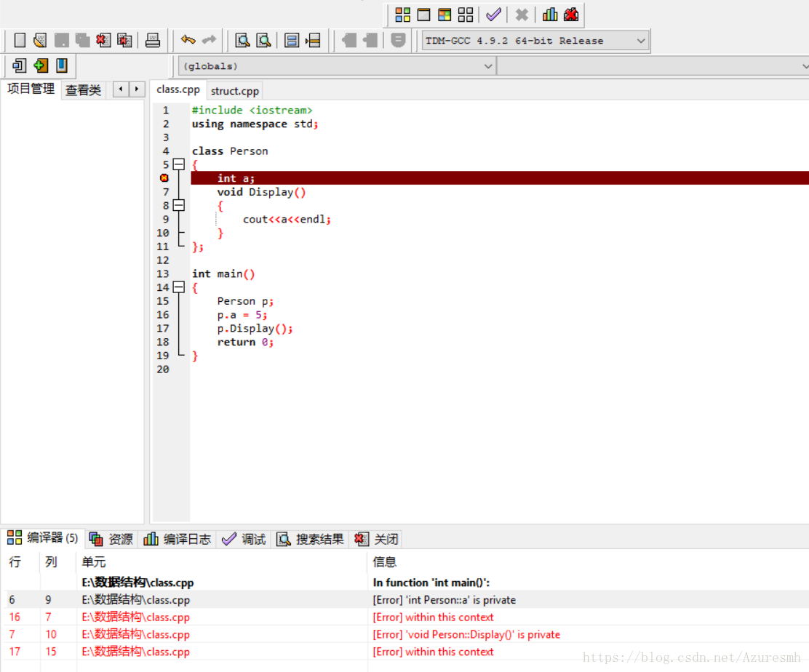809x672 pixels.
Task: Click code line "p.Display();"
Action: [x=255, y=329]
